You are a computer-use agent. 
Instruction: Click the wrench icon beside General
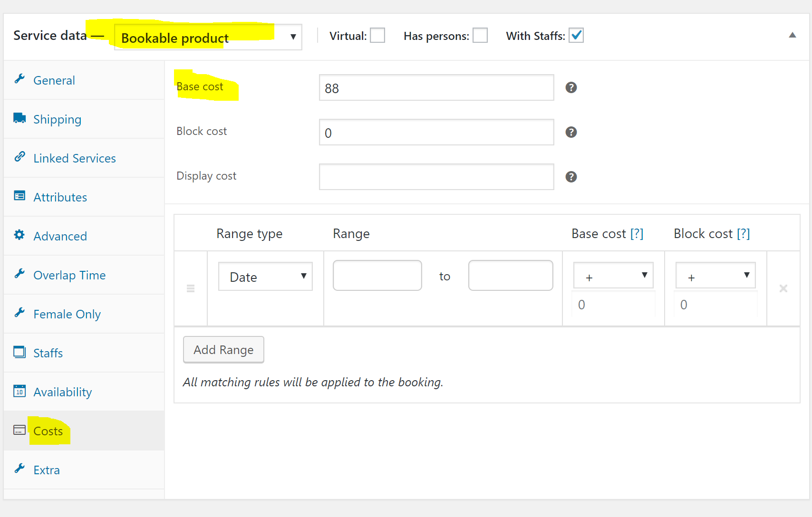pyautogui.click(x=19, y=79)
